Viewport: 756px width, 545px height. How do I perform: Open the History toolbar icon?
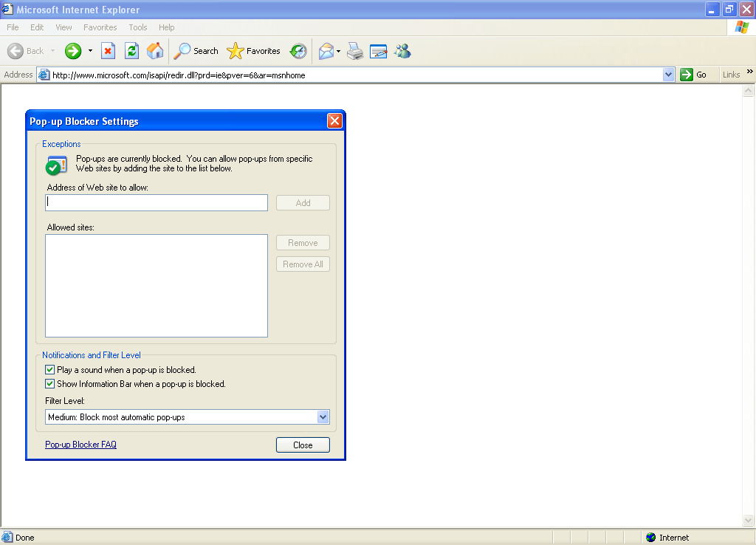pos(298,51)
